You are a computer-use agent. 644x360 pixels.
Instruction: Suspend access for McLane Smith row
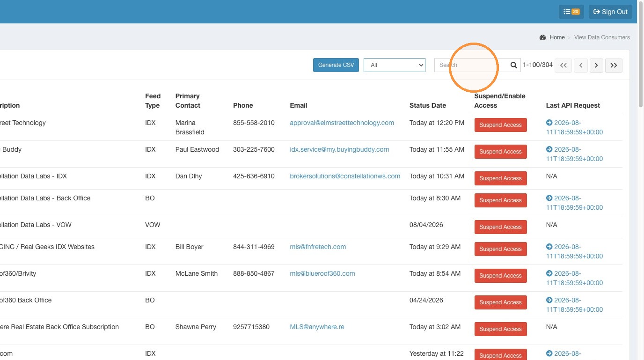pyautogui.click(x=500, y=276)
